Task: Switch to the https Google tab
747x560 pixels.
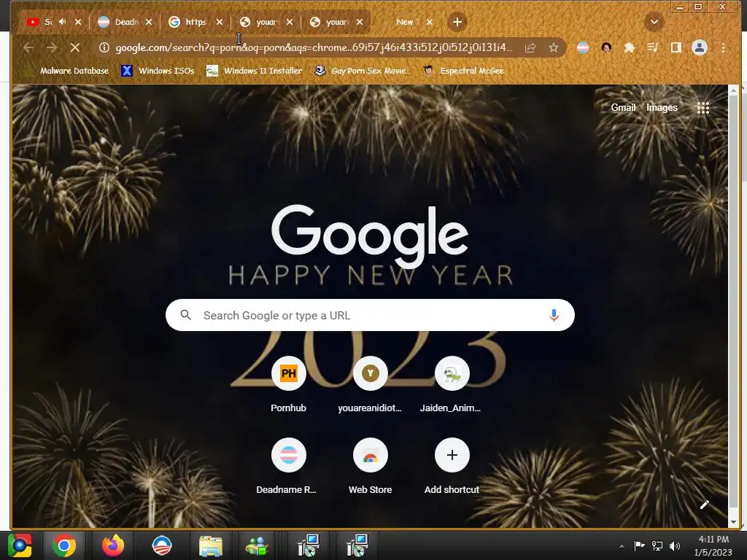Action: pos(190,22)
